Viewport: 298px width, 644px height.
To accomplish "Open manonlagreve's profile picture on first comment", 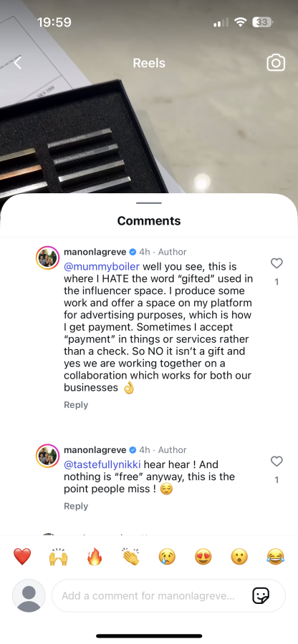I will (x=48, y=258).
